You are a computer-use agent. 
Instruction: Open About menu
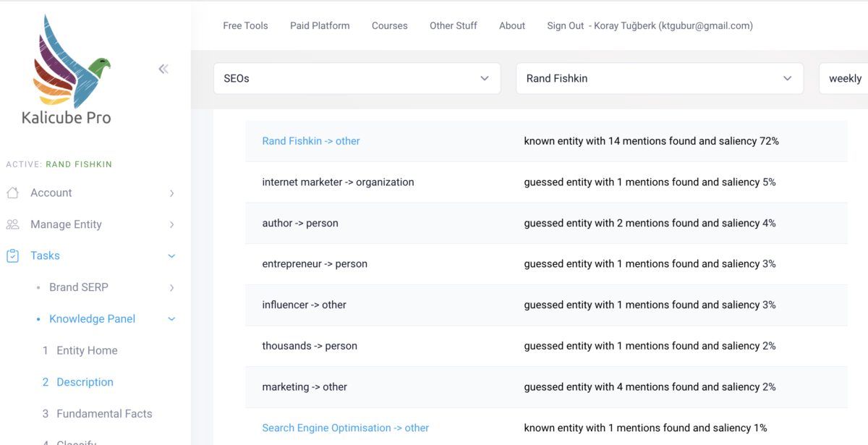512,25
